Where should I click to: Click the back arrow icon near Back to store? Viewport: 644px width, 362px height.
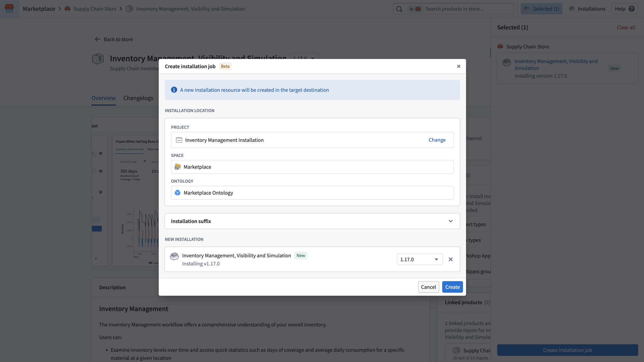[x=97, y=39]
